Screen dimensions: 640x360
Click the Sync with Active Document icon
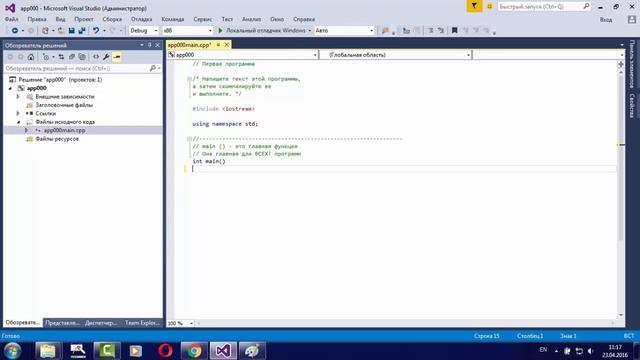[61, 57]
